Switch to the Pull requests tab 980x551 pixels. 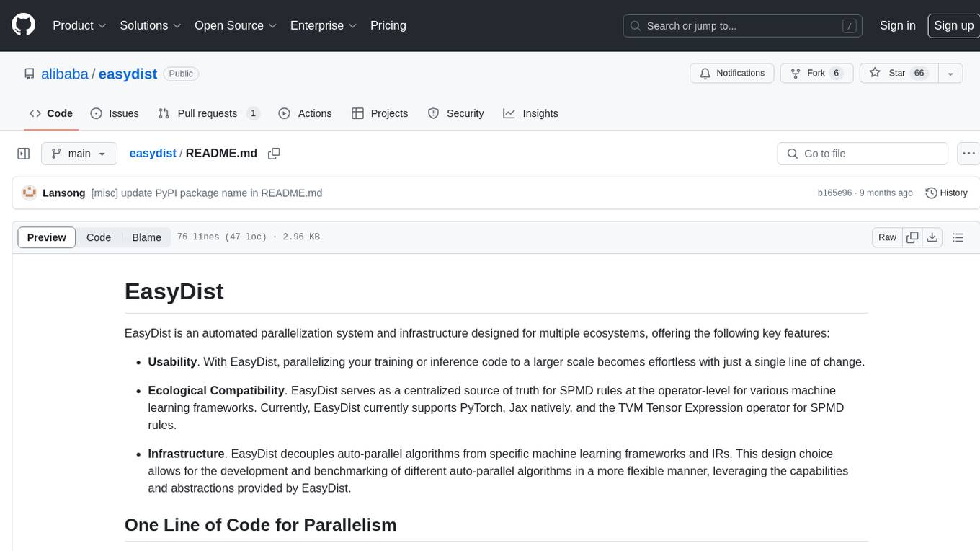click(209, 113)
